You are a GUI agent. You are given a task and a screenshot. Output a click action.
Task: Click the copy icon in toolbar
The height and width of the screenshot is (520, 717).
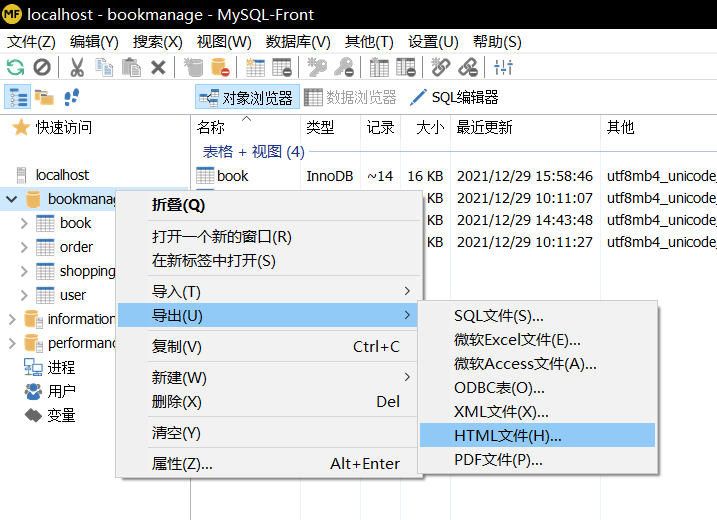pyautogui.click(x=104, y=68)
